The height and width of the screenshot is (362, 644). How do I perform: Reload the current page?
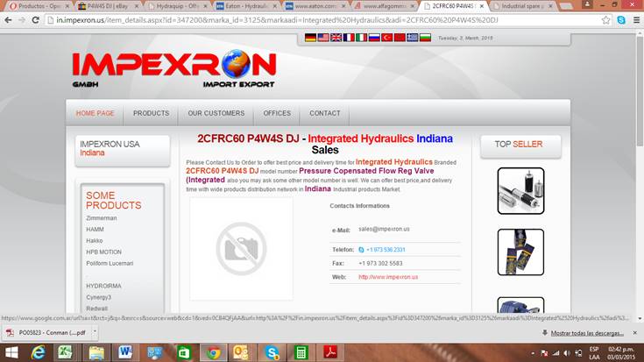(36, 20)
